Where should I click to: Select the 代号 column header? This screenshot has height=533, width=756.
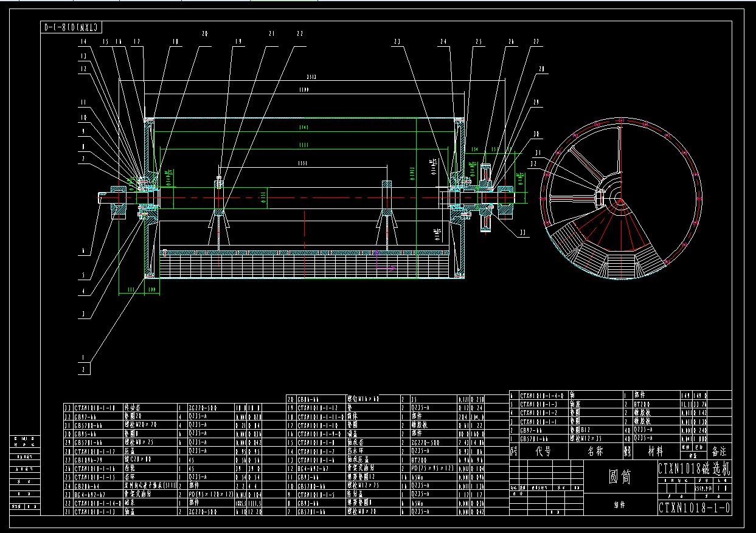(543, 452)
